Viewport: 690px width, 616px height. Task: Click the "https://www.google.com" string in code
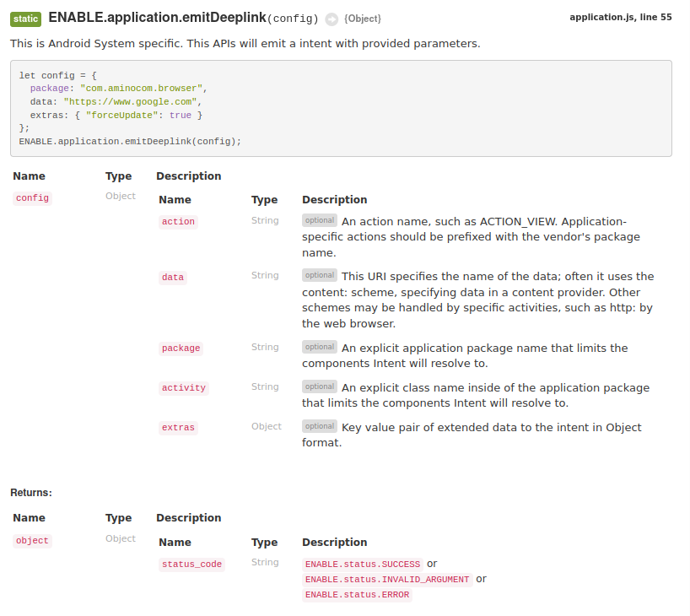click(x=130, y=102)
